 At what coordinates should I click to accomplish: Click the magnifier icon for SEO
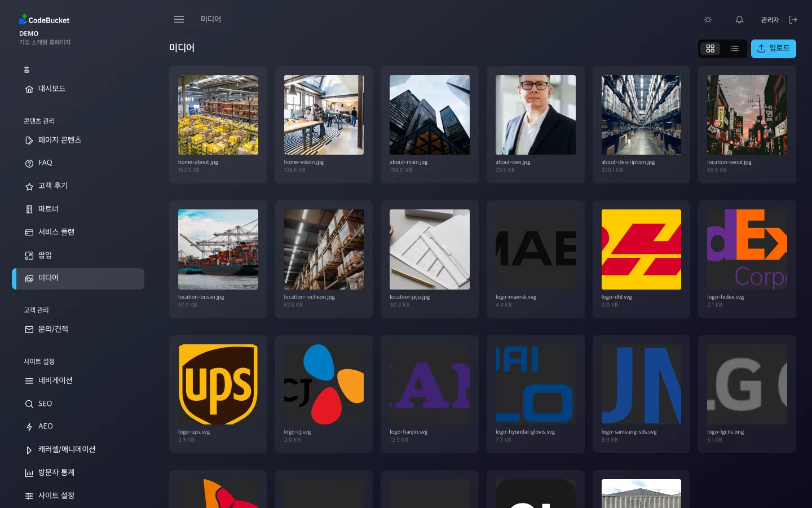click(29, 404)
